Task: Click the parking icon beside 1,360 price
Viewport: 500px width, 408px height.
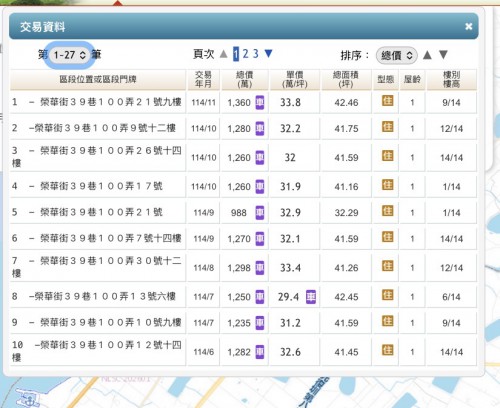Action: coord(260,102)
